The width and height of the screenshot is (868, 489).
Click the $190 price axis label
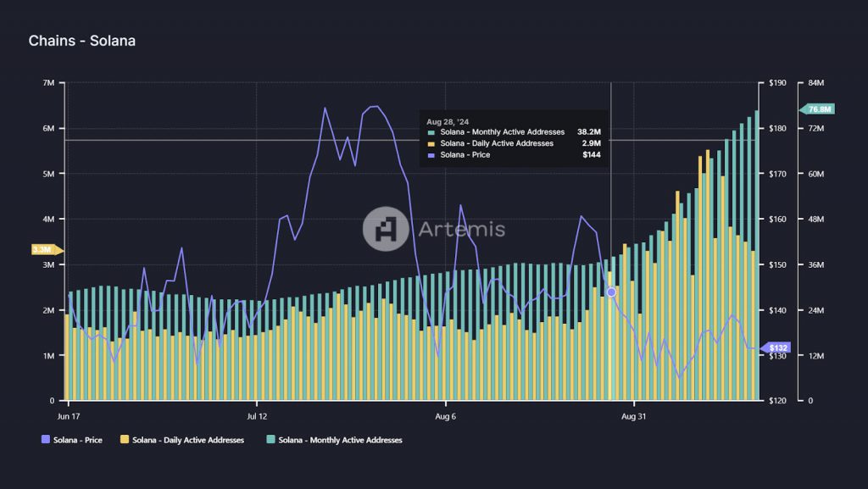point(777,83)
